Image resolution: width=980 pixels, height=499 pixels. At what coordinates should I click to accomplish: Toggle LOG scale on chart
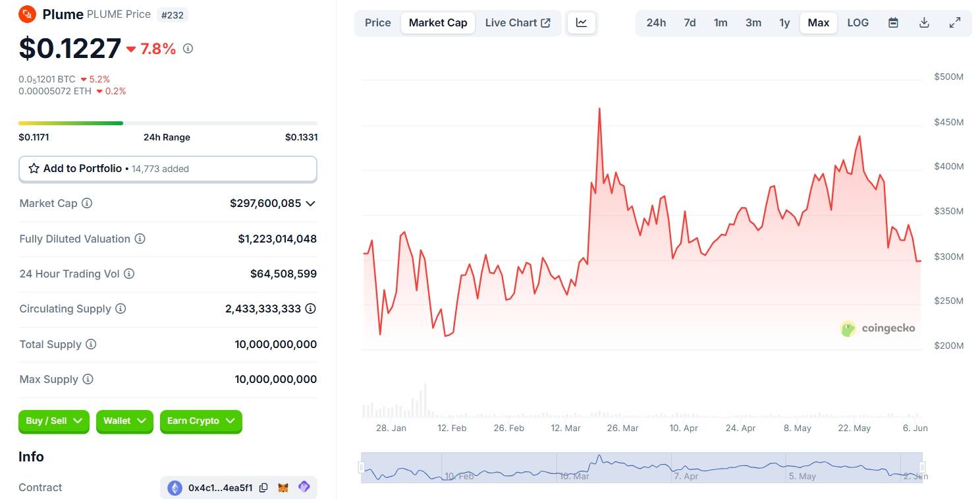pos(857,22)
